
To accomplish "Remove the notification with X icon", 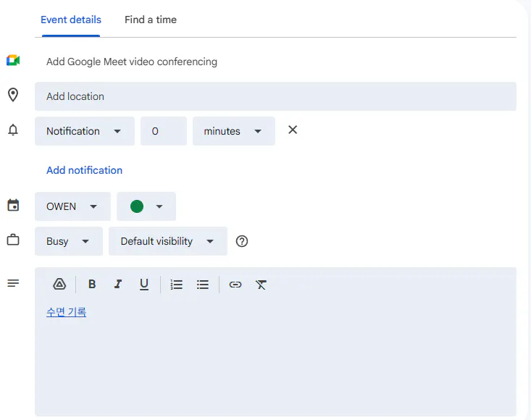I will pos(293,130).
